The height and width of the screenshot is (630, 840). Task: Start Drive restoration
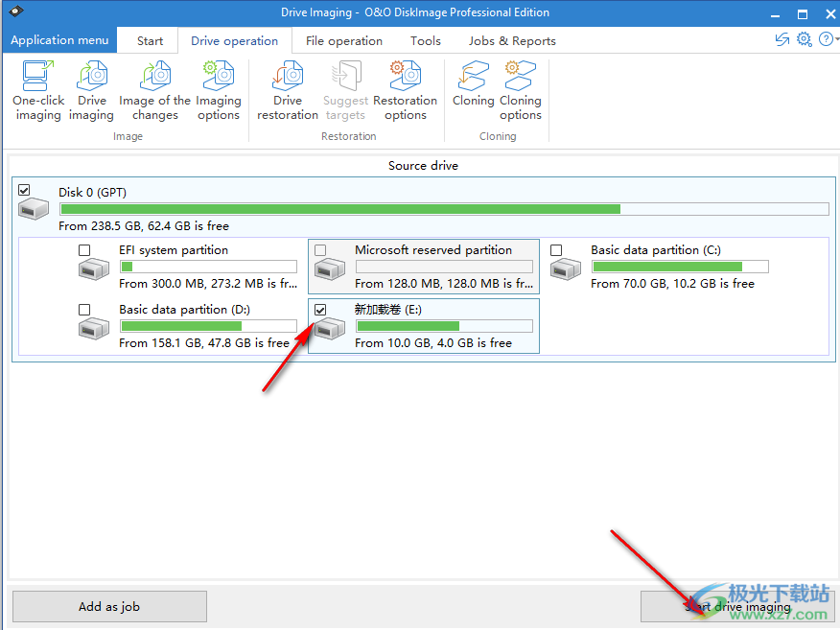coord(288,92)
